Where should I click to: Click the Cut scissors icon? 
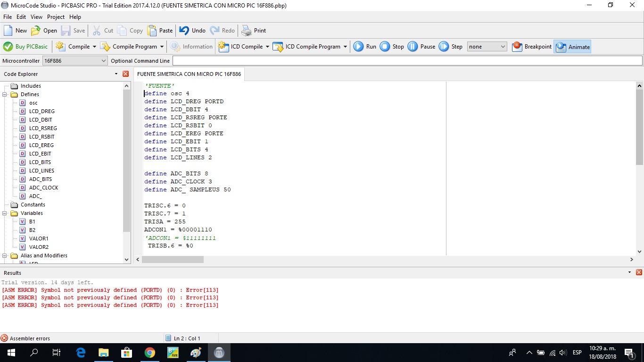point(97,31)
